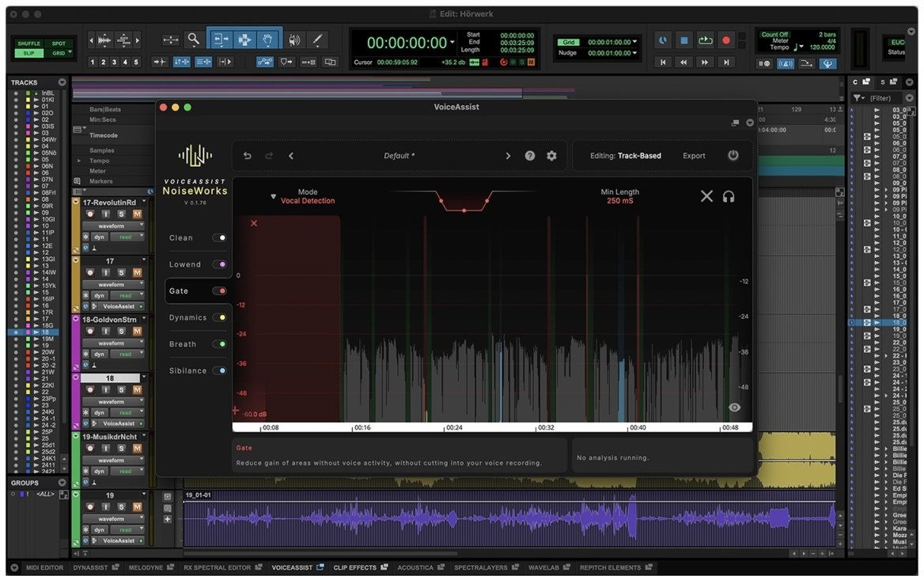Screen dimensions: 924x576
Task: Click the online clock transport icon
Action: point(663,40)
